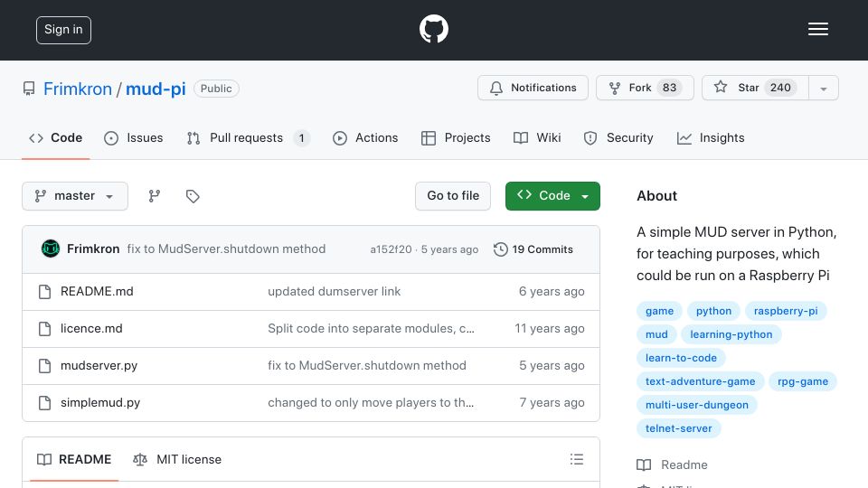868x488 pixels.
Task: Click the simplemud.py file icon
Action: [45, 403]
